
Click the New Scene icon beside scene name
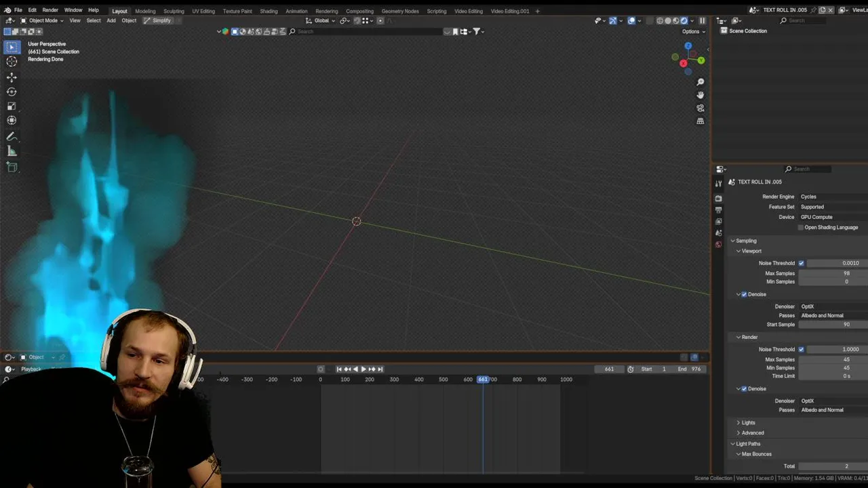point(822,10)
